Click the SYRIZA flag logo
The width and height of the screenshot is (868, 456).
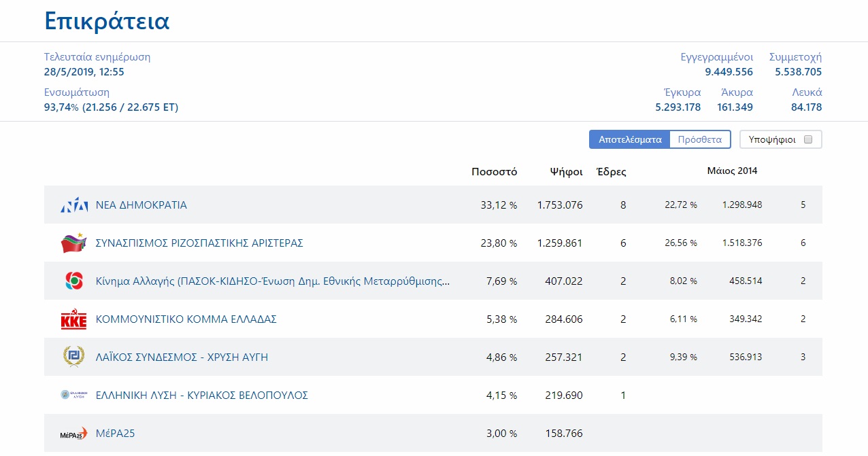pos(74,243)
